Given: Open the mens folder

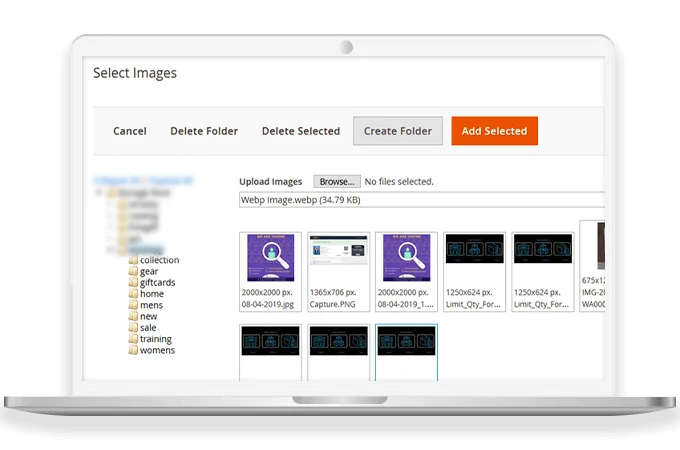Looking at the screenshot, I should 151,305.
